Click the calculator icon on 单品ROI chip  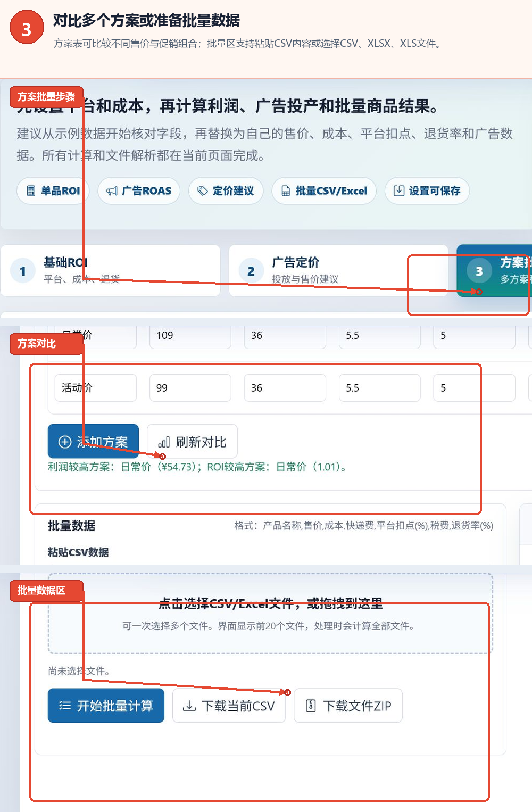click(31, 191)
